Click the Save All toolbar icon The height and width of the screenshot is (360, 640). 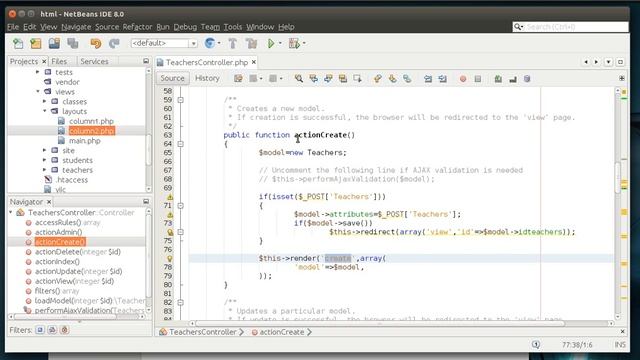pos(73,43)
